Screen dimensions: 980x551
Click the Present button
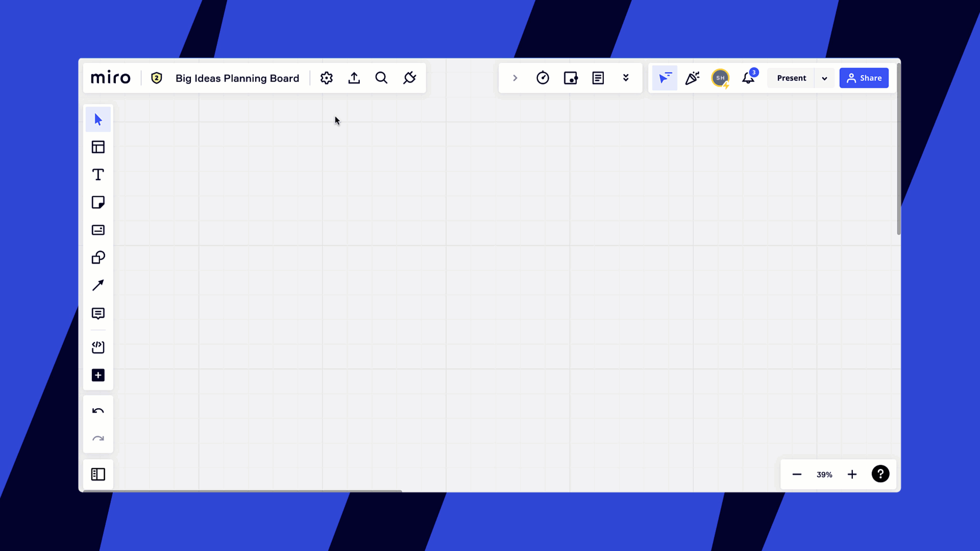click(791, 78)
